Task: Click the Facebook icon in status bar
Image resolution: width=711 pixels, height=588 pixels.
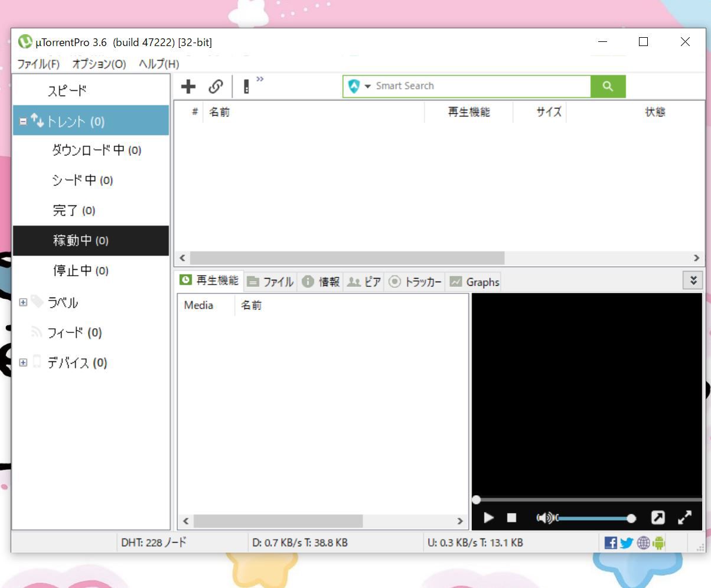Action: [611, 543]
